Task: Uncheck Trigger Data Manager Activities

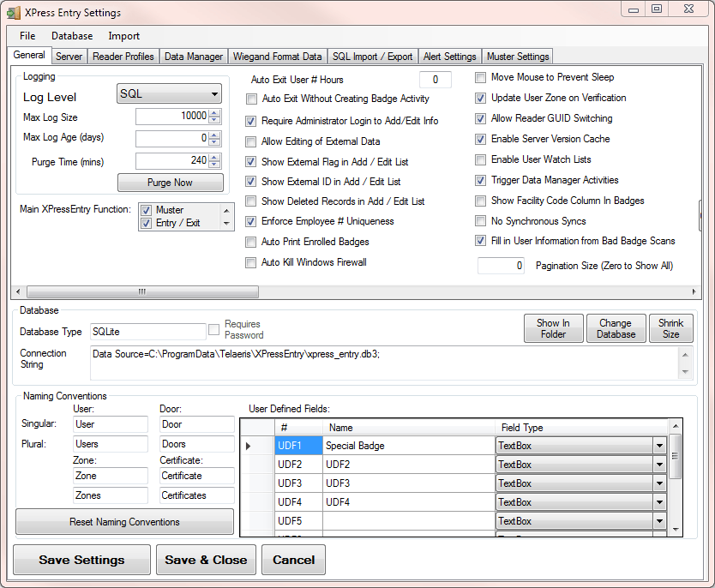Action: (481, 181)
